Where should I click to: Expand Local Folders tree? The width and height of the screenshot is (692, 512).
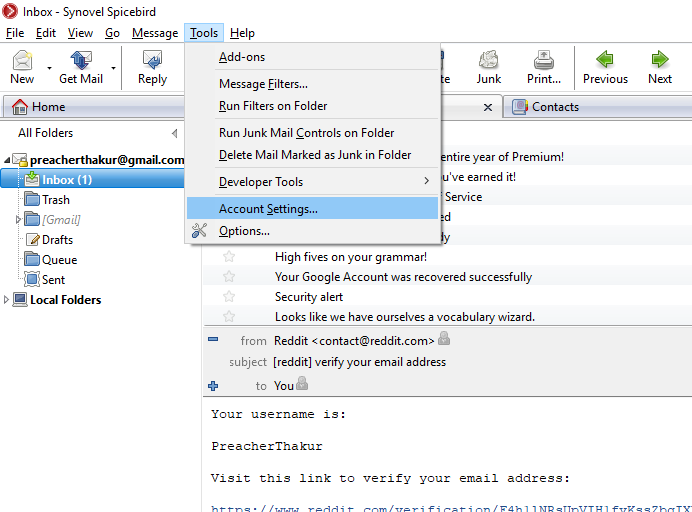tap(6, 300)
